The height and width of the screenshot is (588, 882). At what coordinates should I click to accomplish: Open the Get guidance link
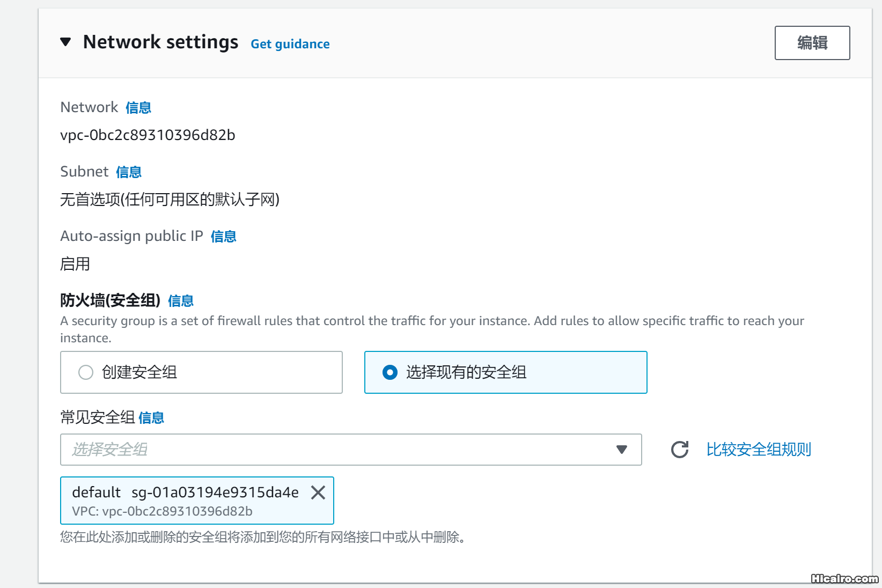pyautogui.click(x=290, y=44)
